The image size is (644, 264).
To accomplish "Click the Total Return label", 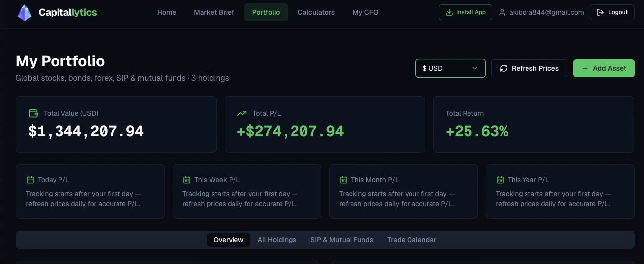I will pos(465,113).
